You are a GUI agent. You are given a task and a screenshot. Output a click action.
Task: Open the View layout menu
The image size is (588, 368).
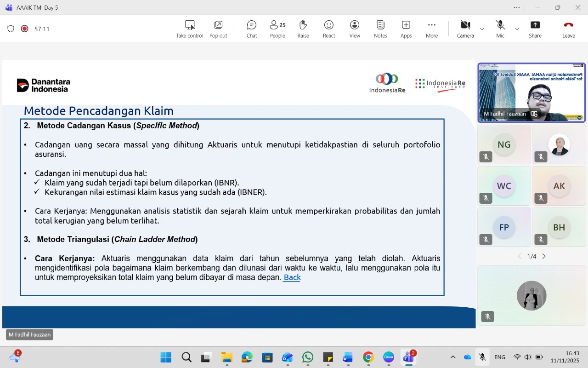pos(354,29)
